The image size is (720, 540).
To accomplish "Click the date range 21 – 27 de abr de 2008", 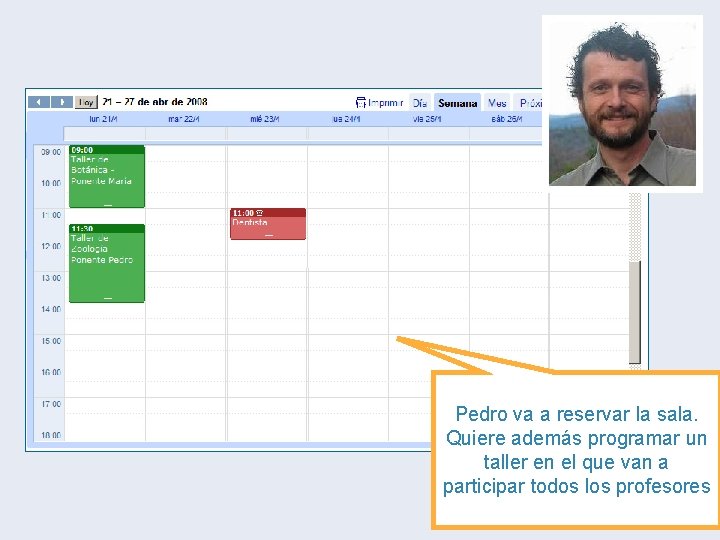I will (155, 102).
